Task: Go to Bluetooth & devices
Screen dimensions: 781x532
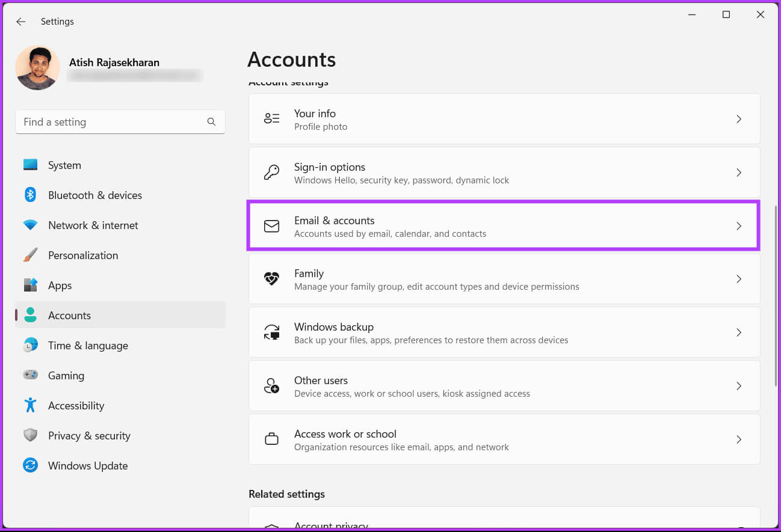Action: pos(120,195)
